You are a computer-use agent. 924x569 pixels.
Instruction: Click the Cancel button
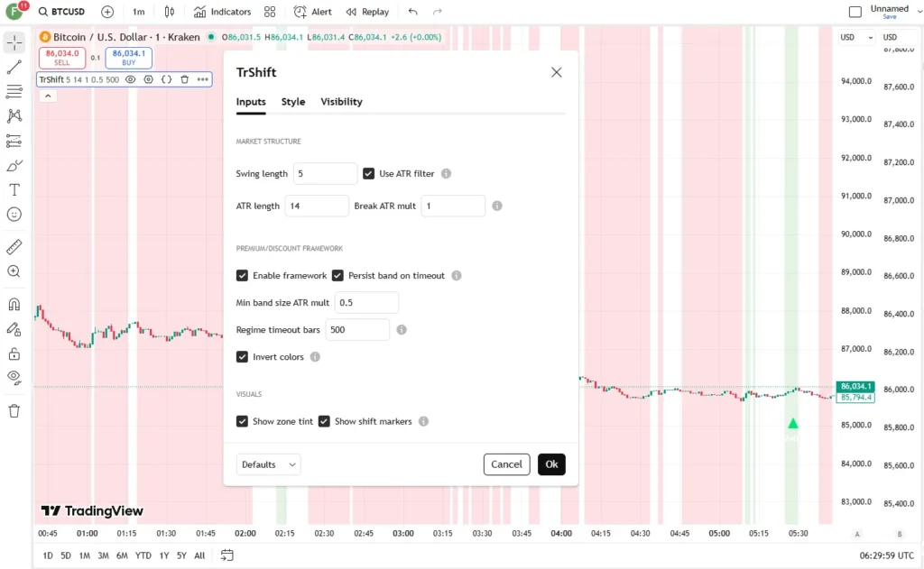click(x=506, y=464)
